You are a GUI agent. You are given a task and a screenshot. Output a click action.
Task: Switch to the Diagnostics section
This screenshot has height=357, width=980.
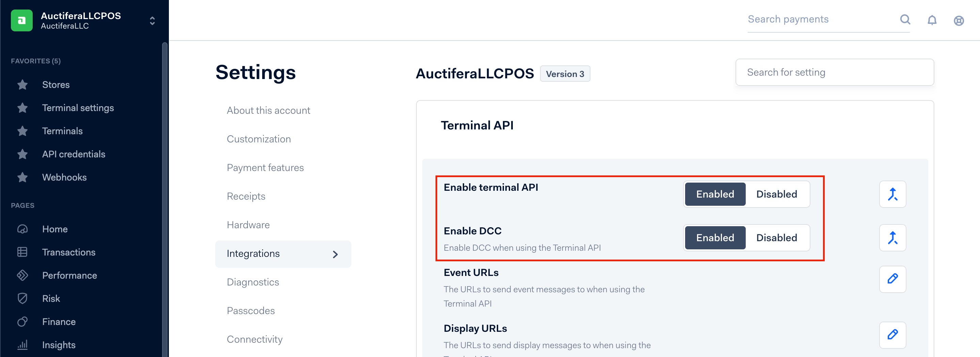pos(253,282)
